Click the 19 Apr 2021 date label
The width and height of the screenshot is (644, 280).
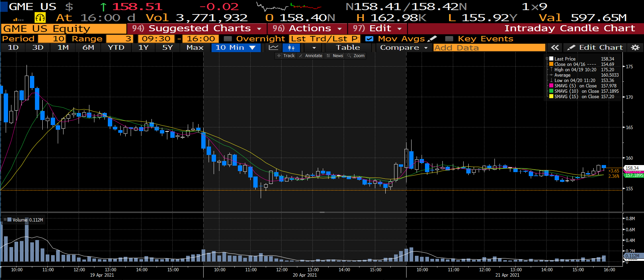coord(102,275)
